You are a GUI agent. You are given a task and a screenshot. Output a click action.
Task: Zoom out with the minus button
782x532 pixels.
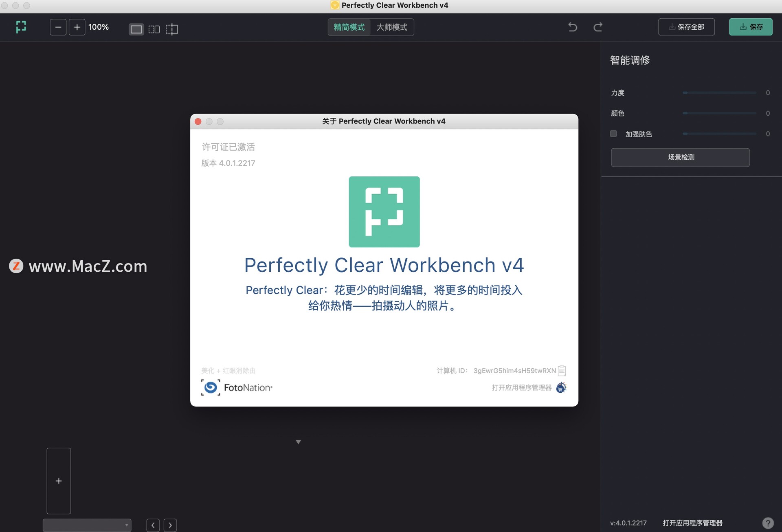(x=58, y=27)
